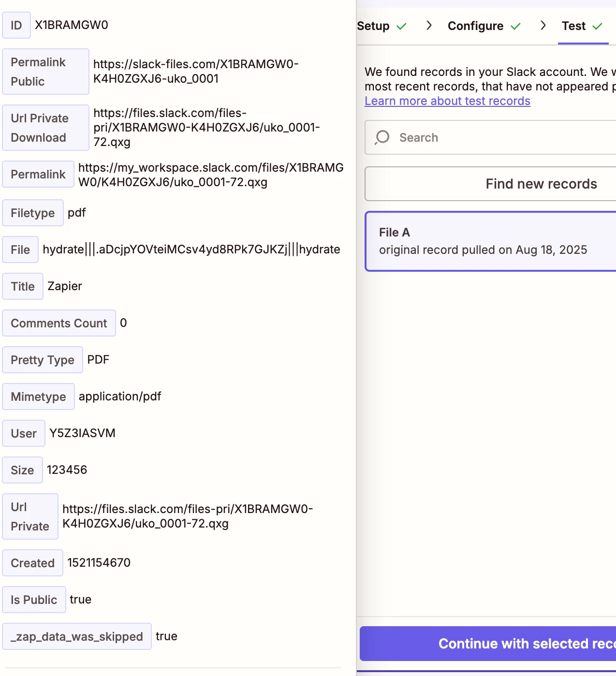Click the Url Private field label
Image resolution: width=616 pixels, height=676 pixels.
pos(30,516)
